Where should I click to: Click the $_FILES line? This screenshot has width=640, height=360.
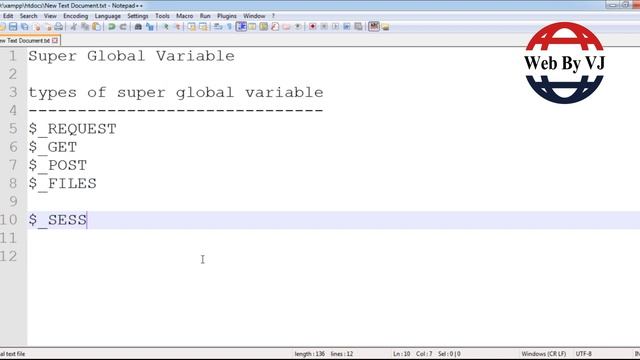tap(62, 184)
